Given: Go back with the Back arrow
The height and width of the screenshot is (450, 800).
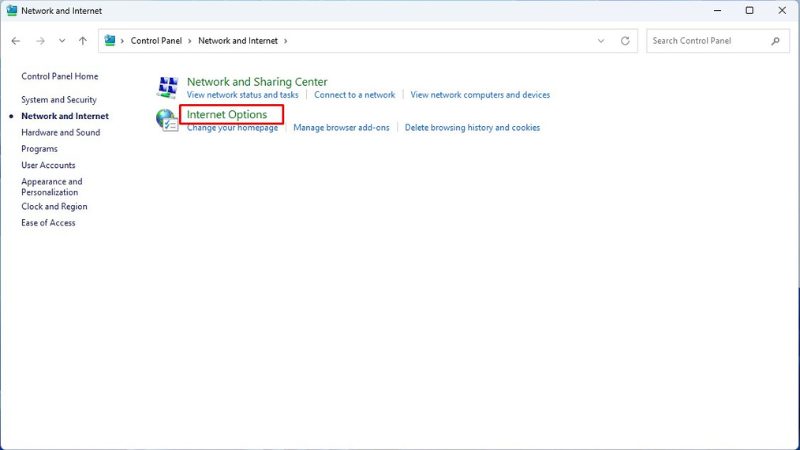Looking at the screenshot, I should click(x=16, y=41).
